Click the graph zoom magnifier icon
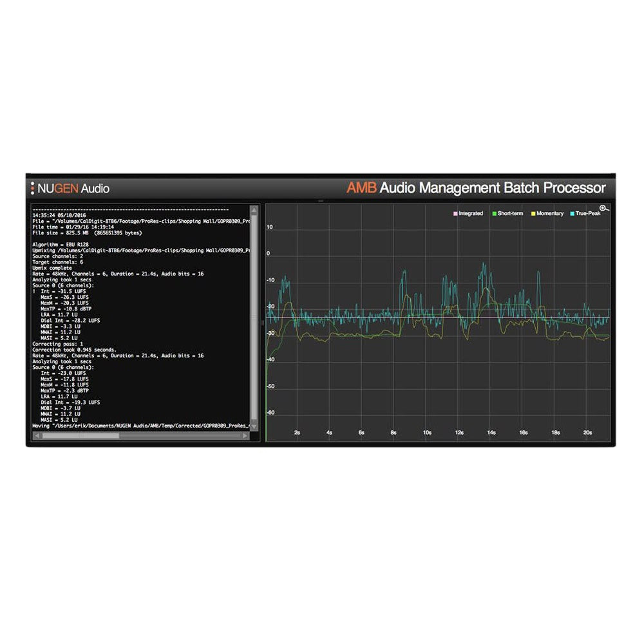 tap(604, 208)
